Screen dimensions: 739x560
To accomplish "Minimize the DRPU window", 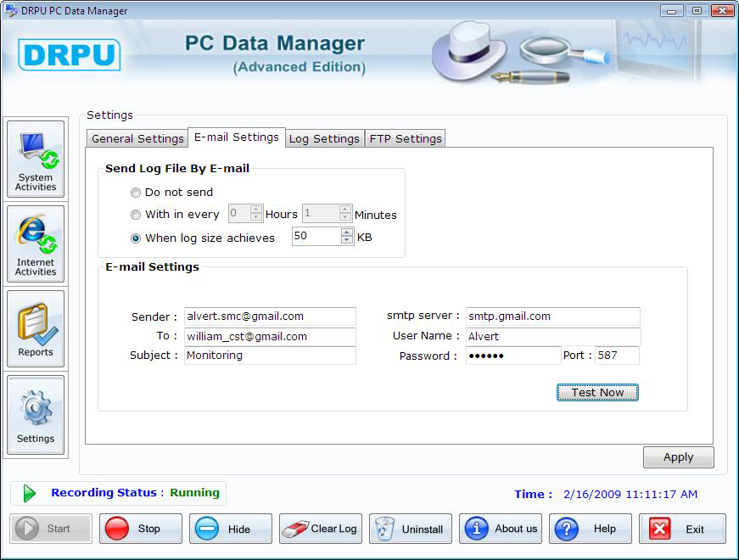I will pos(672,10).
